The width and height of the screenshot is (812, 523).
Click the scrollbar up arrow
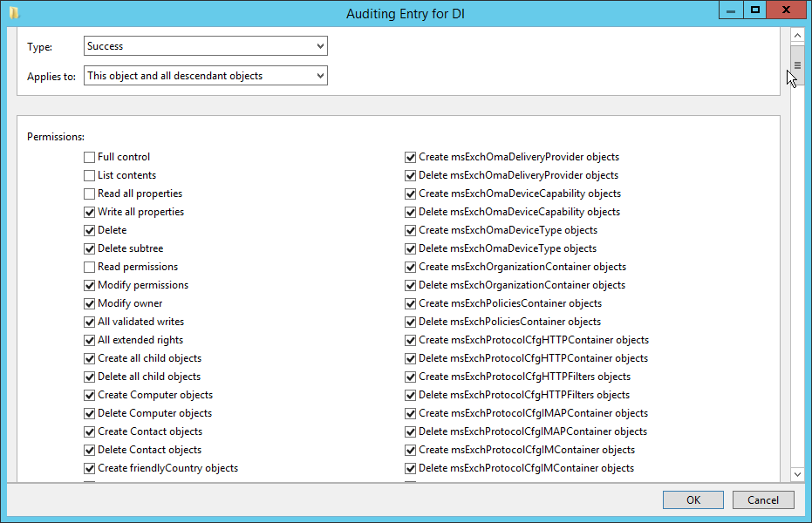[797, 35]
